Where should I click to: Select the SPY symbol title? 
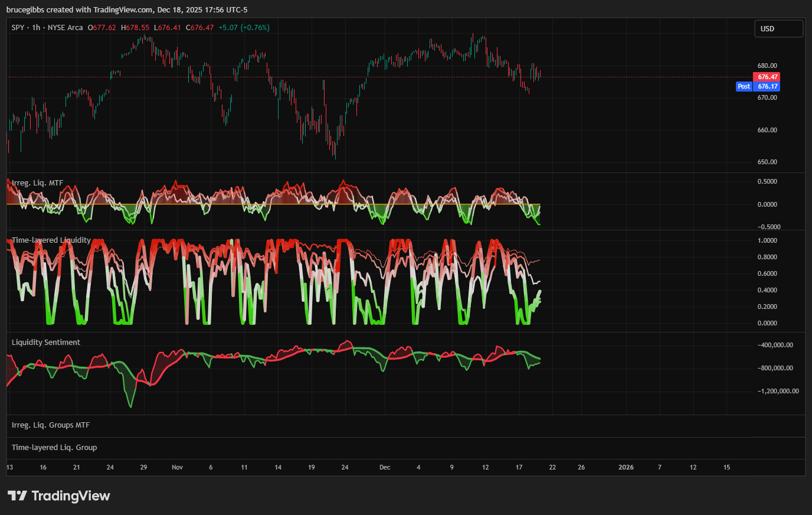click(18, 28)
